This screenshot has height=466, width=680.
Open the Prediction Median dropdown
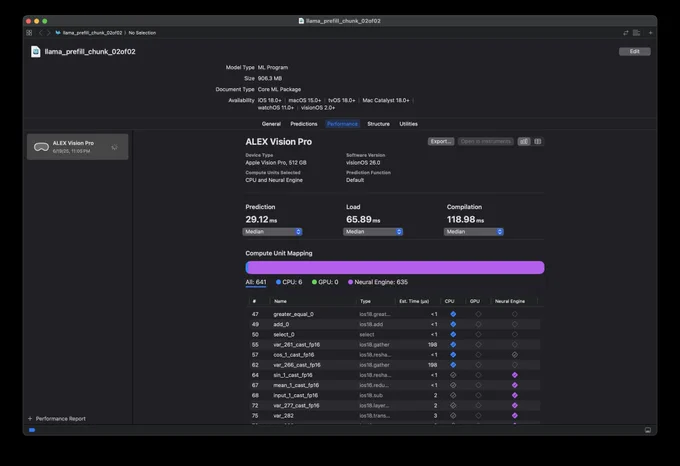click(x=272, y=232)
